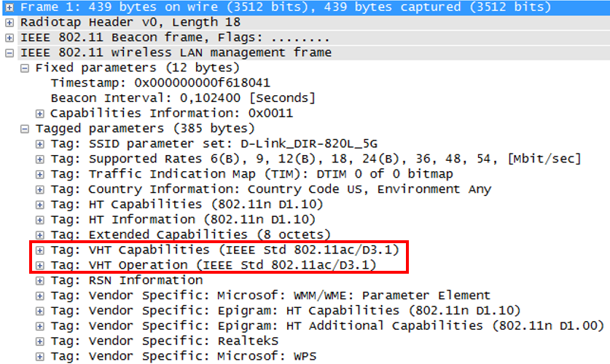Expand the Frame 1 row
The width and height of the screenshot is (610, 364).
[x=9, y=7]
